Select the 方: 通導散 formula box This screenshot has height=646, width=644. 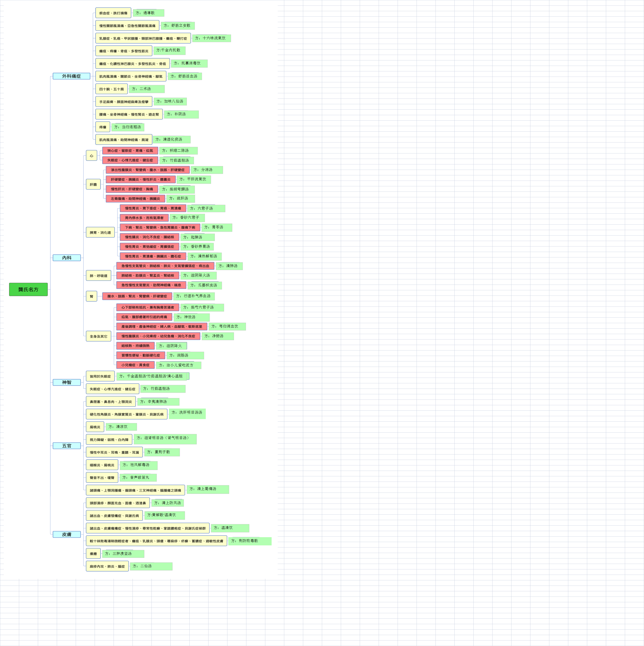(149, 13)
